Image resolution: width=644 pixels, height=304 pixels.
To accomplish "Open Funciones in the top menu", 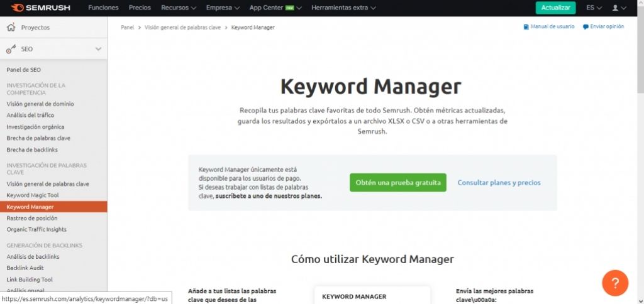I will [x=103, y=8].
